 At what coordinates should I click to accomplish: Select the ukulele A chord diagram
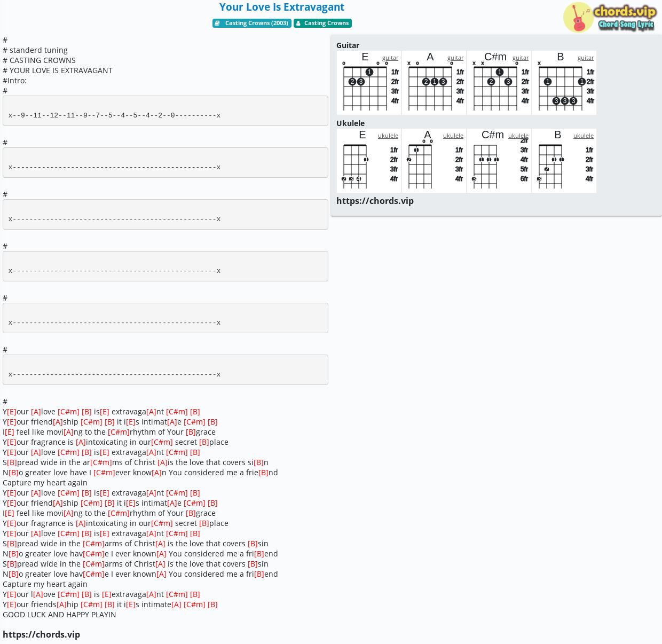click(434, 161)
